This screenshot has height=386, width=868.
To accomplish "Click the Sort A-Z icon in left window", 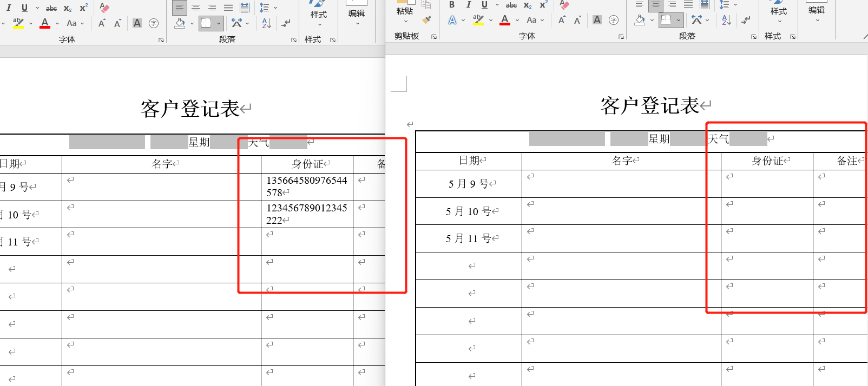I will coord(266,23).
